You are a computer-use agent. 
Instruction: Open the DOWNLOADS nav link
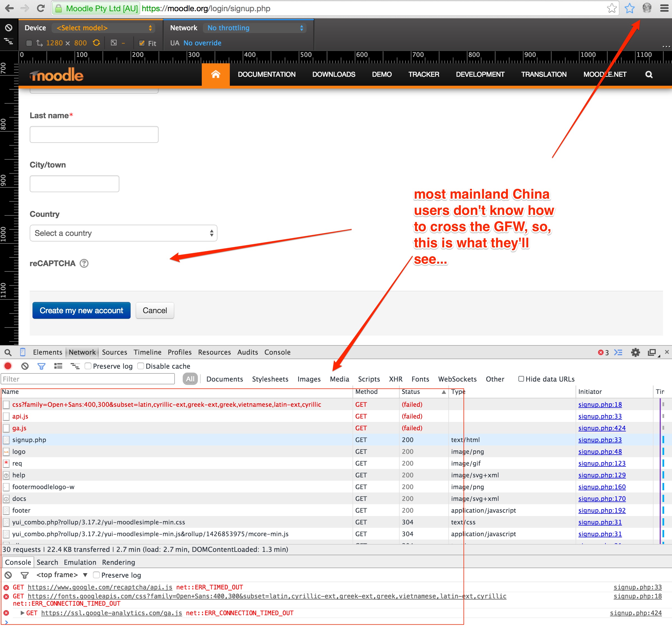point(334,74)
